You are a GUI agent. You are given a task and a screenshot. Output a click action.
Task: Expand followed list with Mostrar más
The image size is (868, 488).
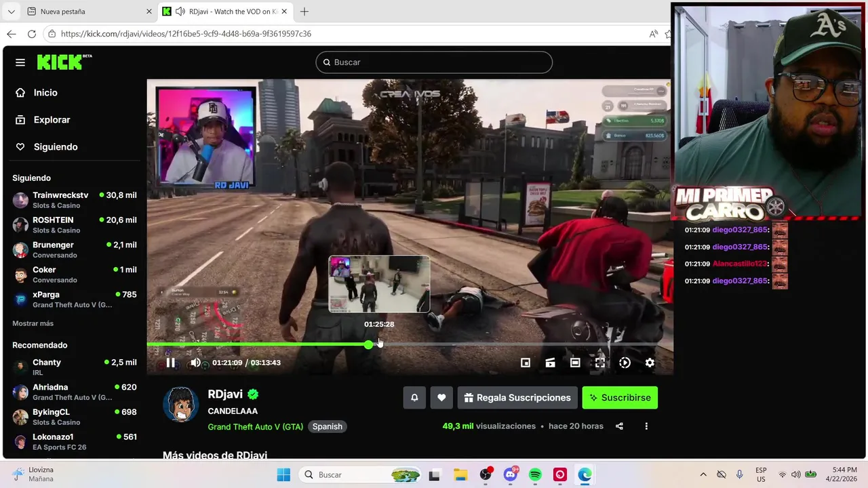[33, 323]
